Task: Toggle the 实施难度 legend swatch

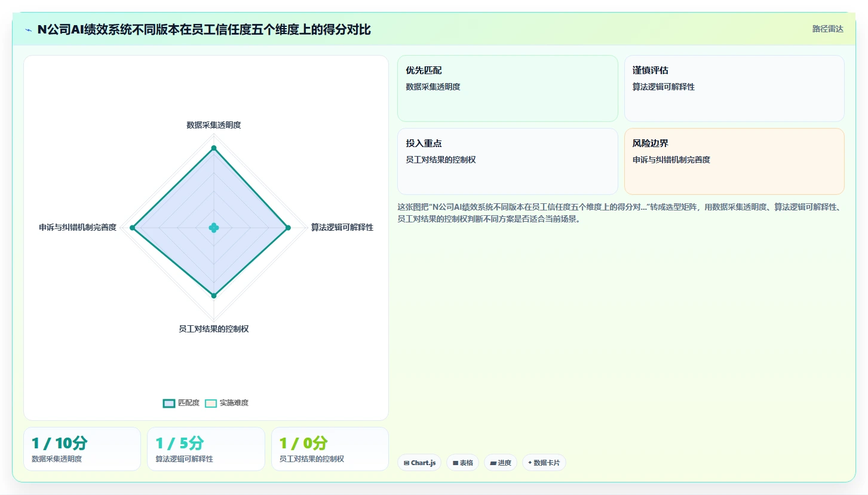Action: [211, 403]
